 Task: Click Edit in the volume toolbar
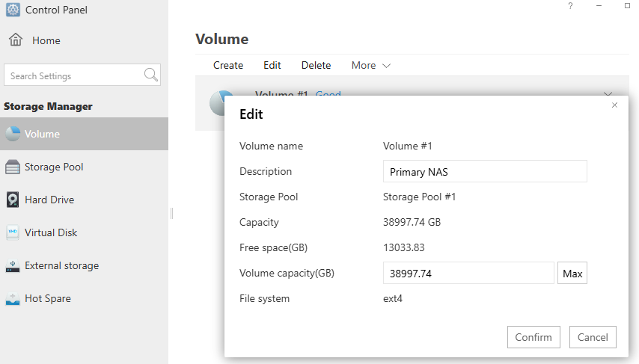pos(272,66)
